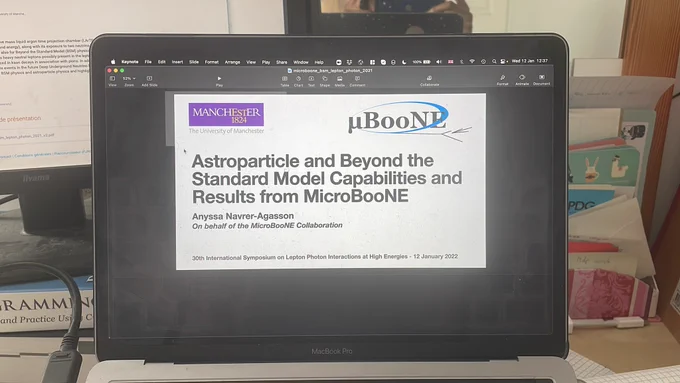
Task: Add a Text box from the toolbar
Action: tap(311, 81)
